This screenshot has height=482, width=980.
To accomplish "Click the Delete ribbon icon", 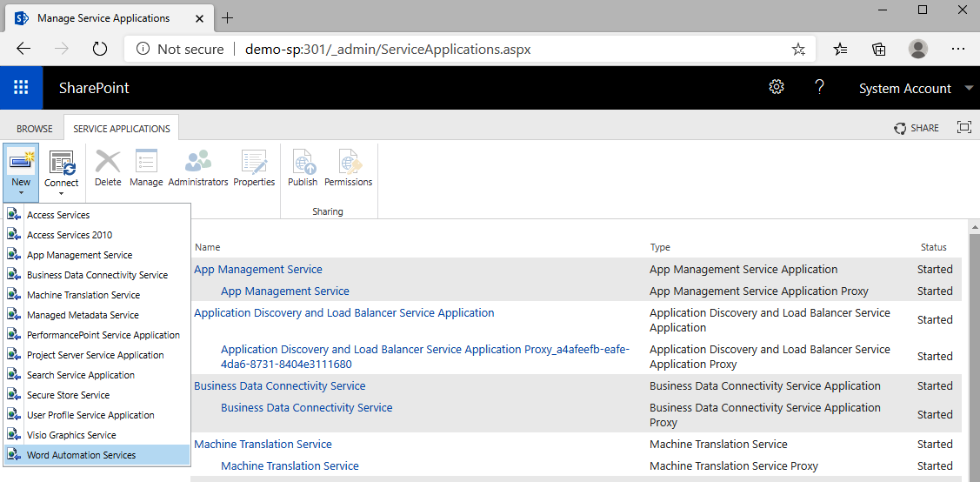I will [108, 161].
